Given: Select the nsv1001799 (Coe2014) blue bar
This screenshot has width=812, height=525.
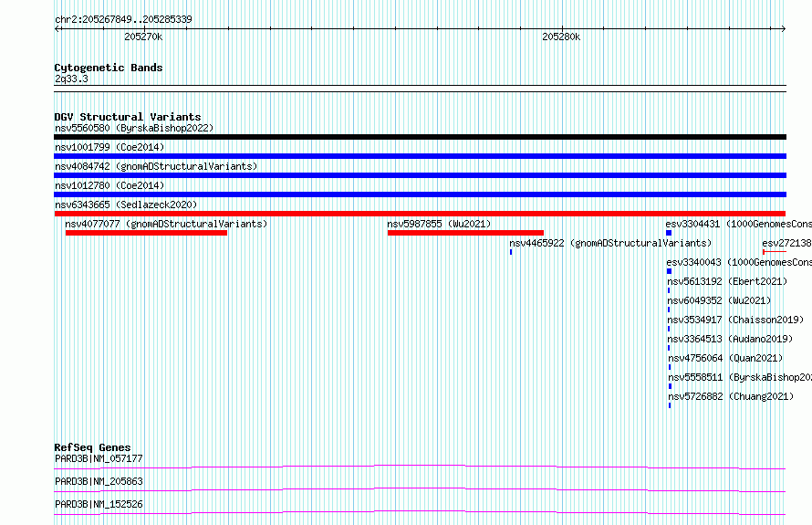Looking at the screenshot, I should coord(420,156).
